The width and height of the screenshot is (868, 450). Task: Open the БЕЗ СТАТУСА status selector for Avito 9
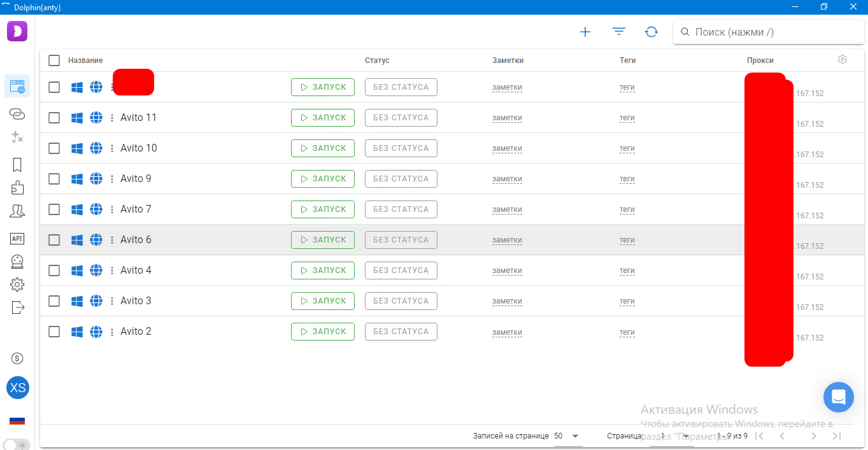pyautogui.click(x=401, y=179)
